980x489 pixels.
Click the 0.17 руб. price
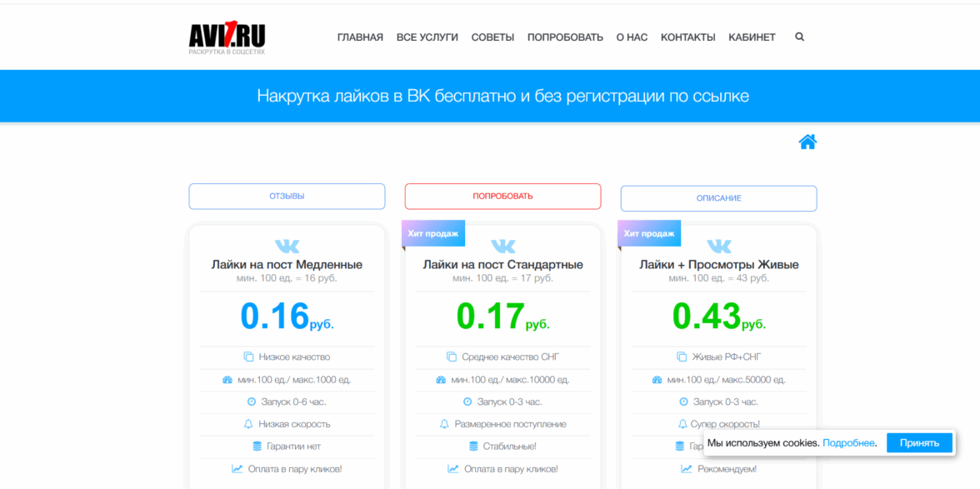point(503,317)
